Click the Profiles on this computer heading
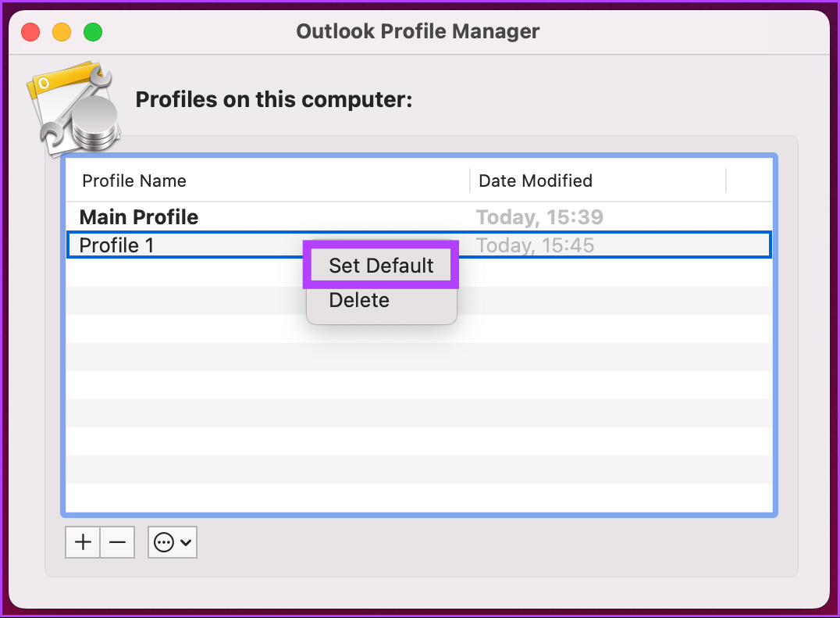This screenshot has width=840, height=618. [273, 99]
